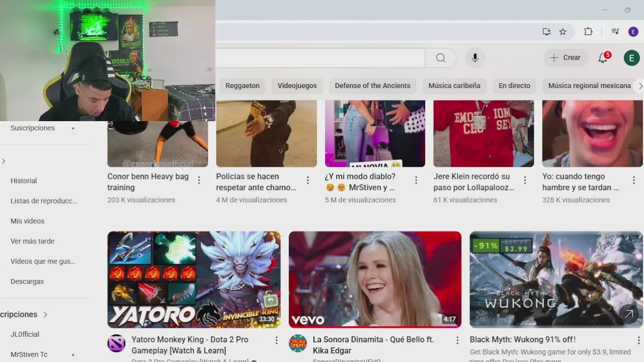
Task: Click the search magnifier button
Action: [x=441, y=58]
